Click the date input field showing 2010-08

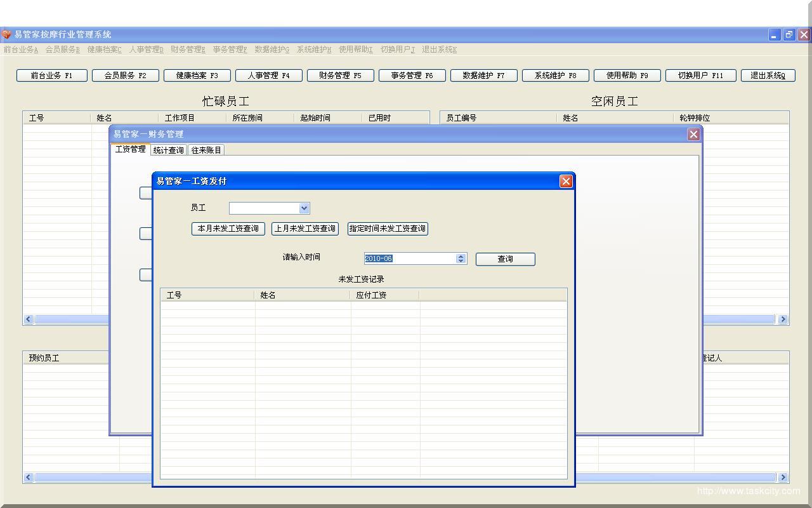[409, 258]
